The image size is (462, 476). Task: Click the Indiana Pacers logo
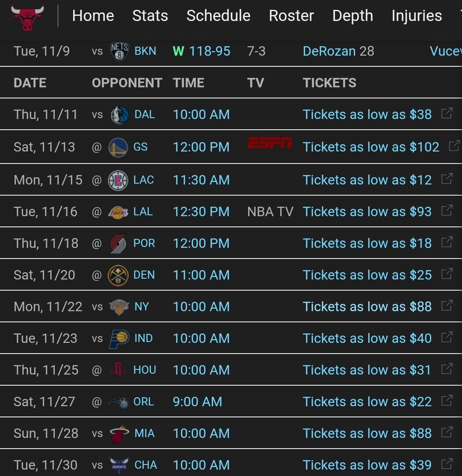pos(119,339)
